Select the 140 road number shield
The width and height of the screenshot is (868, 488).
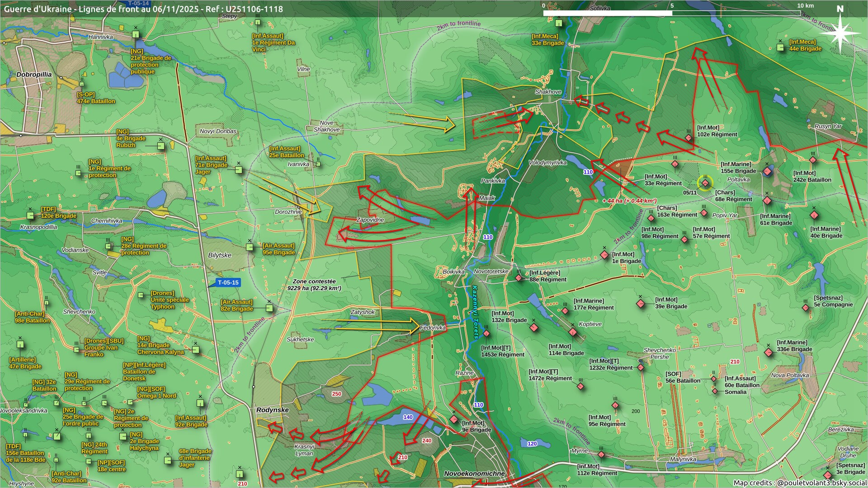(408, 417)
